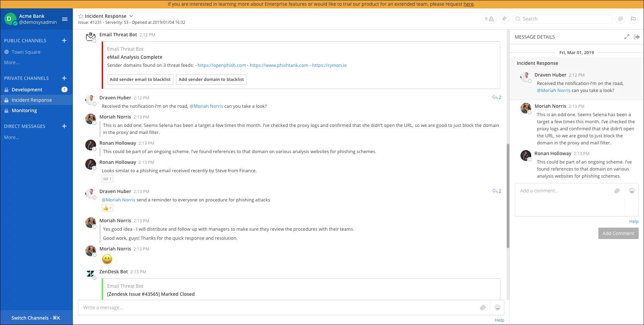Image resolution: width=644 pixels, height=325 pixels.
Task: Click the DIRECT MESSAGES section header
Action: pyautogui.click(x=25, y=126)
